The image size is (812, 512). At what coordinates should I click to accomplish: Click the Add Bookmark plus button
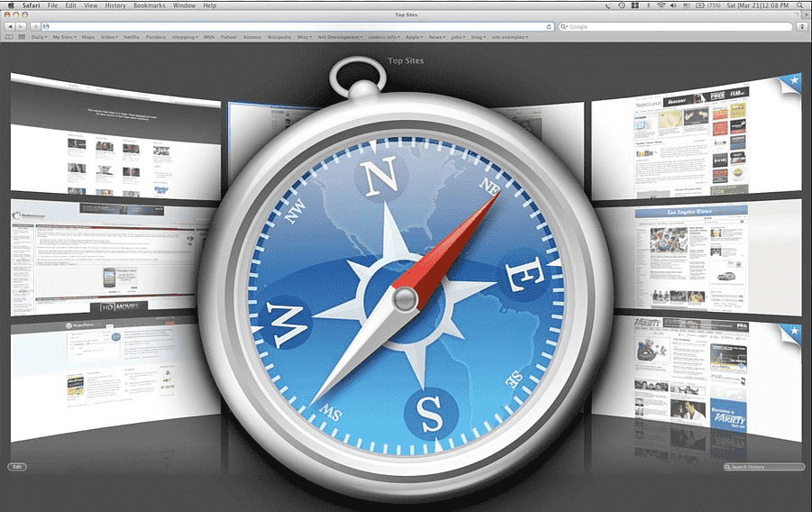point(35,26)
